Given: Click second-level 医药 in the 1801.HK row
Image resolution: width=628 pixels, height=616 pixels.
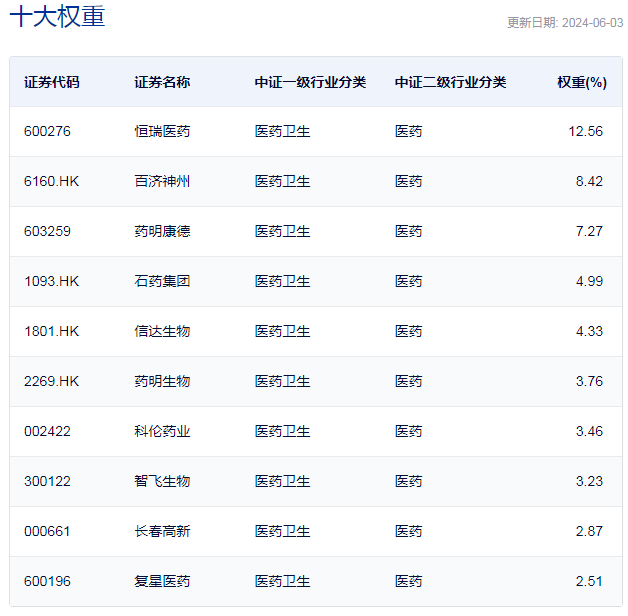Looking at the screenshot, I should tap(409, 332).
